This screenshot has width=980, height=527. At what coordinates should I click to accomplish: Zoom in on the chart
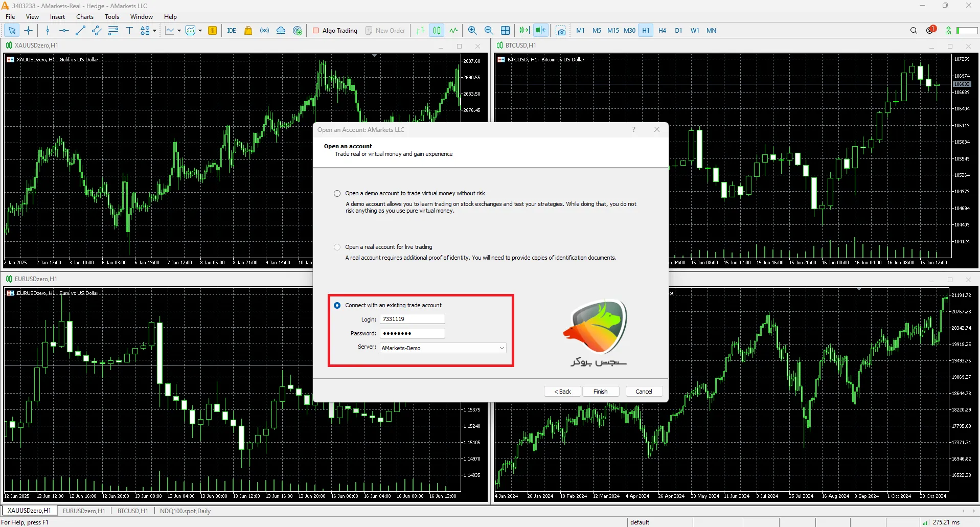[x=472, y=31]
